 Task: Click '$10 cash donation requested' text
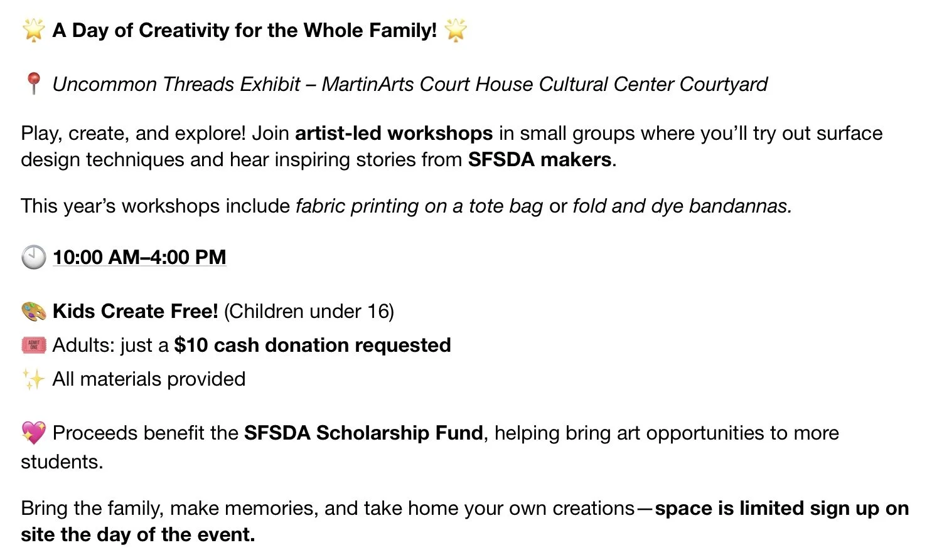point(313,345)
